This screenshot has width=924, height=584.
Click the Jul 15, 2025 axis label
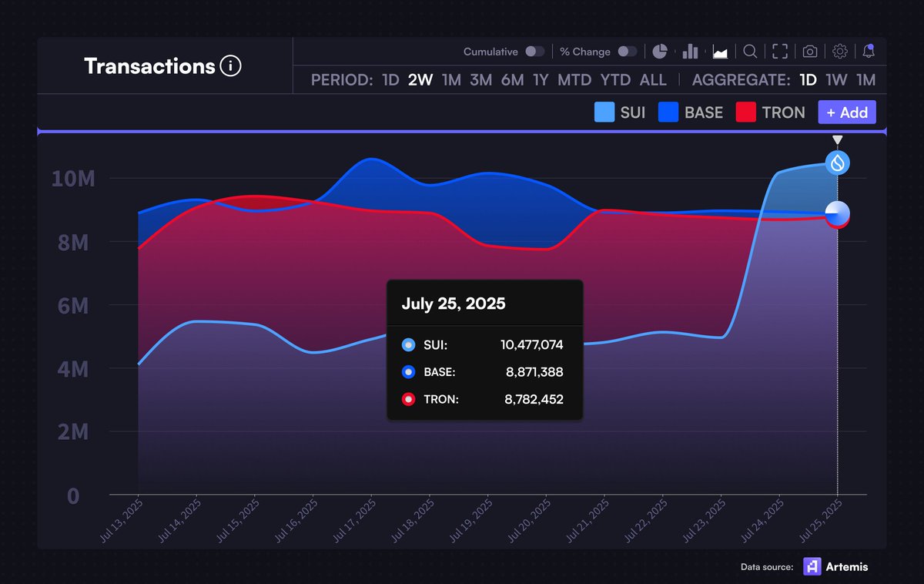(238, 521)
